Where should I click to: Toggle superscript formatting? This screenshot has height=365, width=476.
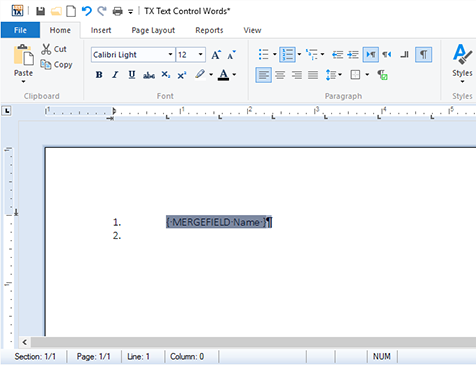182,75
